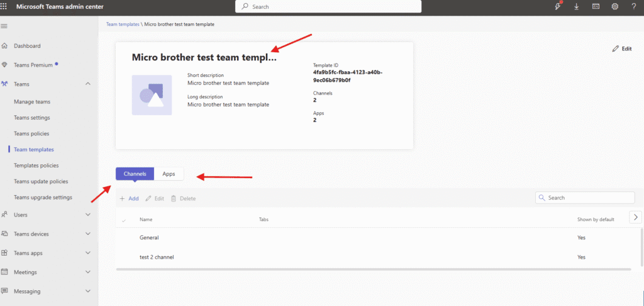Select the Channels tab
644x306 pixels.
pyautogui.click(x=135, y=174)
